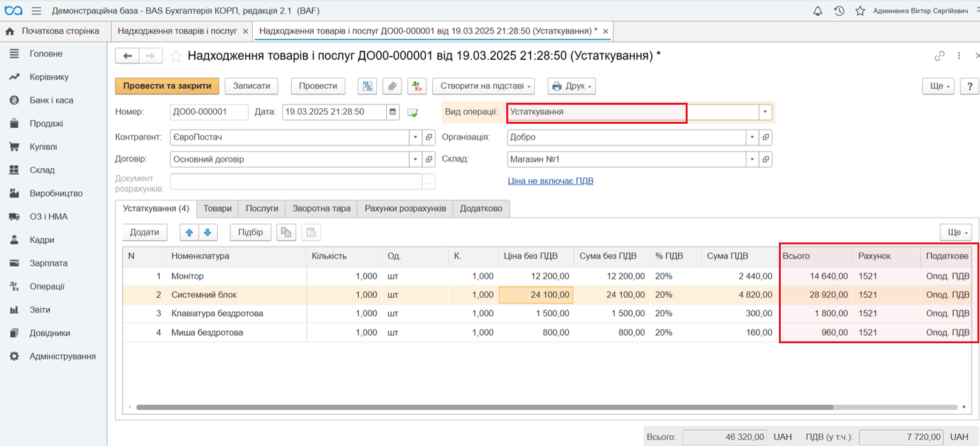This screenshot has width=980, height=446.
Task: Expand the Організація dropdown arrow
Action: pyautogui.click(x=753, y=137)
